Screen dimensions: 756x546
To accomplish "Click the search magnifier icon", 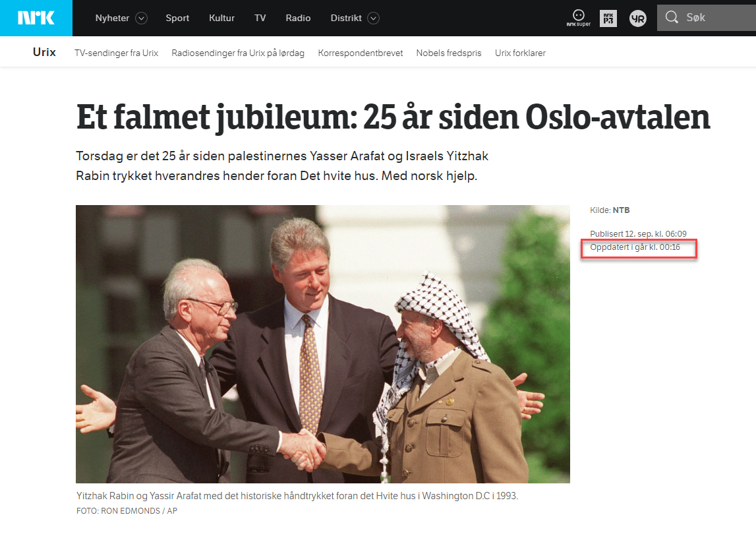I will click(672, 17).
